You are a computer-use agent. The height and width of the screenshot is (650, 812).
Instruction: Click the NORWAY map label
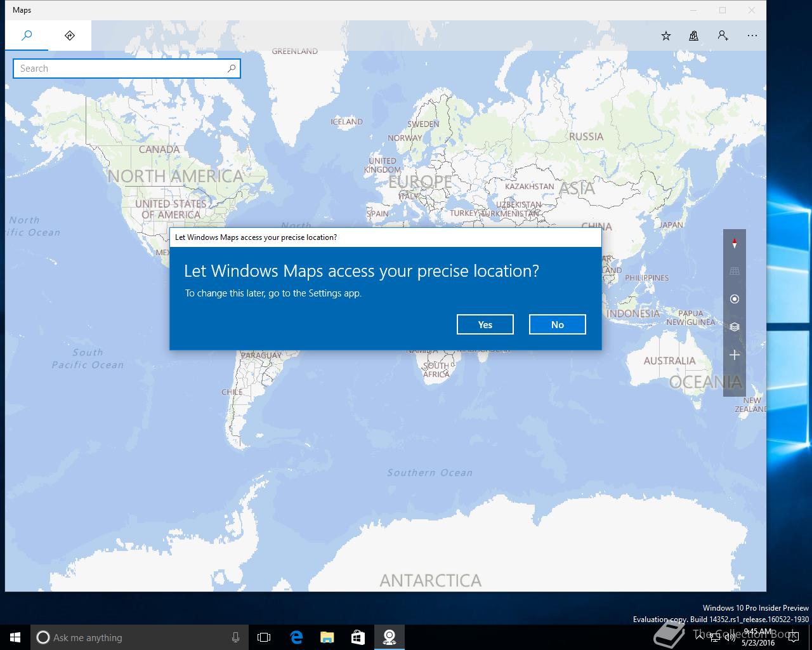405,138
